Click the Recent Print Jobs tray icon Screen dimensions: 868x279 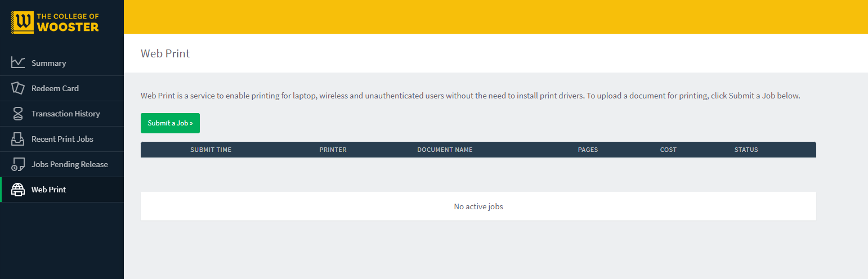(x=18, y=139)
